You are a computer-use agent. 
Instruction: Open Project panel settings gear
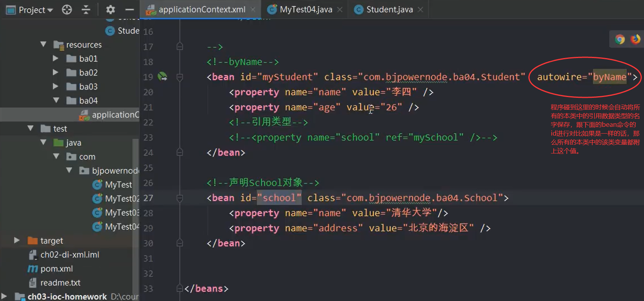pos(110,10)
